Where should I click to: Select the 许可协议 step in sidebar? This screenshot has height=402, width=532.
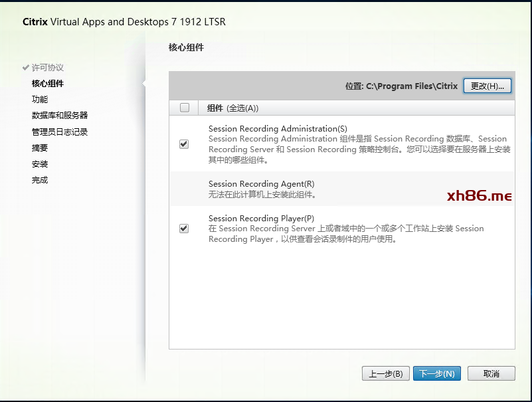point(48,68)
